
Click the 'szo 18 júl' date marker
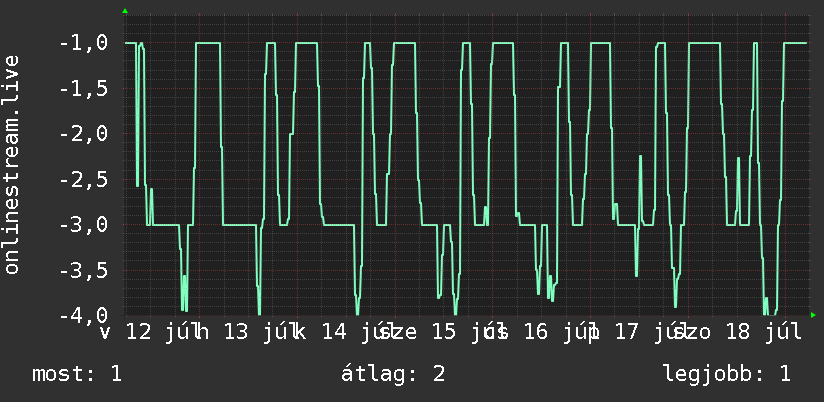[x=737, y=333]
